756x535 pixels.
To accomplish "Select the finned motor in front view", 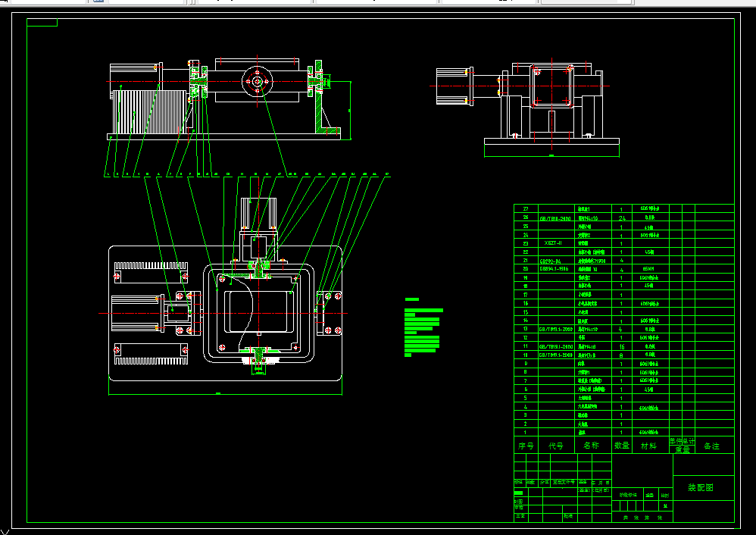I will [x=149, y=112].
